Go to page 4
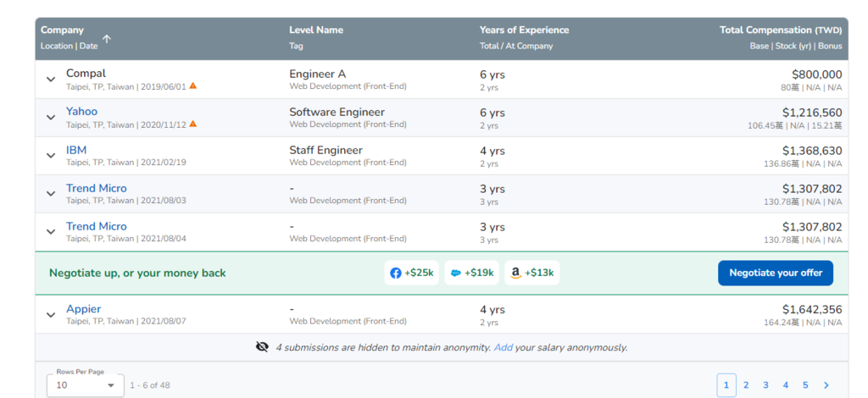The image size is (868, 398). [786, 385]
